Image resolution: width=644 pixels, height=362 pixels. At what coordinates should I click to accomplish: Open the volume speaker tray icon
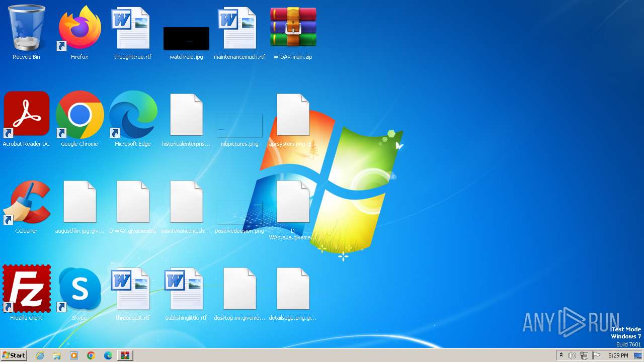point(572,355)
